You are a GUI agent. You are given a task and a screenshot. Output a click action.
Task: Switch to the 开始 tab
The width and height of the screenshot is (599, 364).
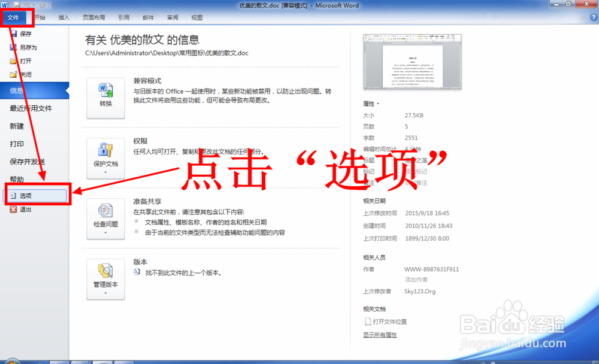[40, 17]
